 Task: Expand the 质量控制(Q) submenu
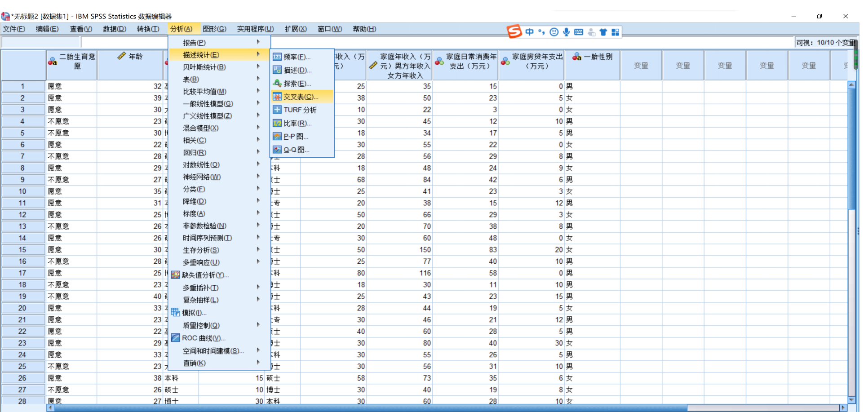(220, 325)
